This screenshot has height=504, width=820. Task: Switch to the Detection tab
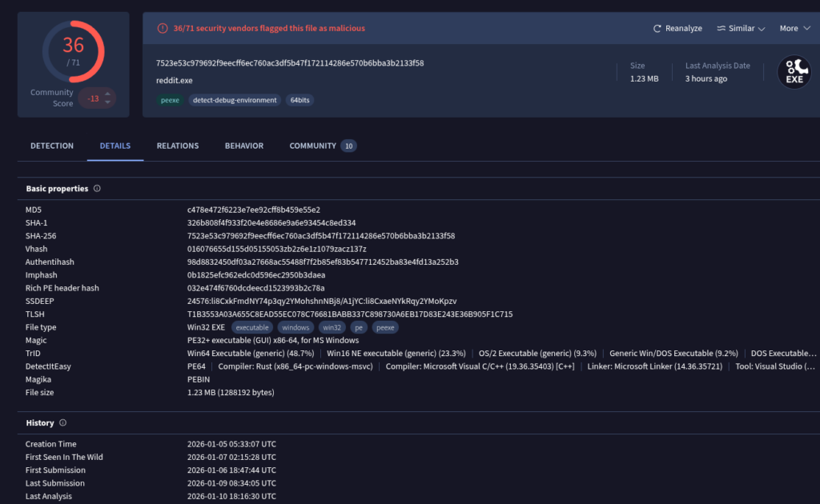[x=52, y=146]
